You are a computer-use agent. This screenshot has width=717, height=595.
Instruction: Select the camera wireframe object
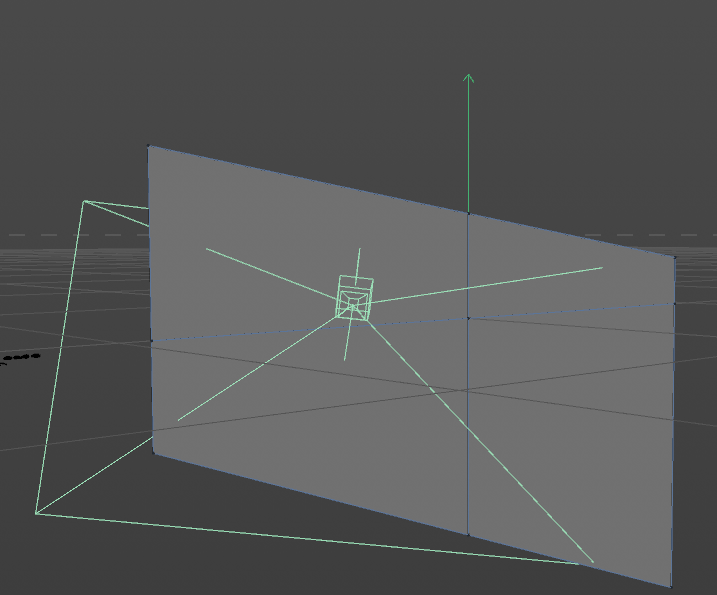click(x=355, y=298)
